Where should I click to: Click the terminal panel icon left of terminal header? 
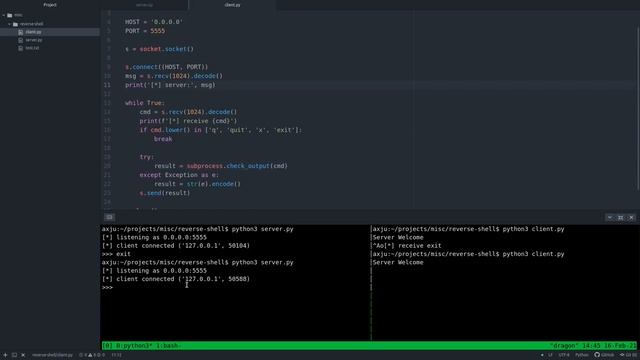pyautogui.click(x=109, y=217)
